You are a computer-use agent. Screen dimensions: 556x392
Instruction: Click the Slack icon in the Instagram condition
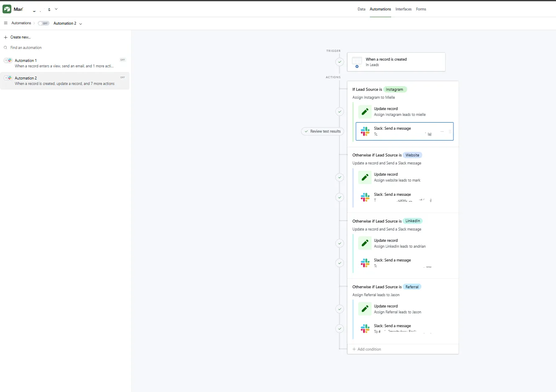365,131
